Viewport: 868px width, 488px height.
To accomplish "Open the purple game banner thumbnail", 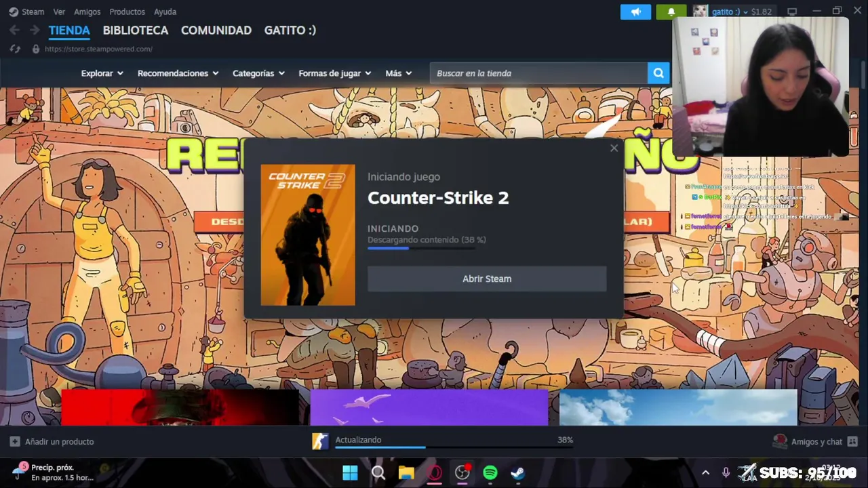I will click(429, 407).
